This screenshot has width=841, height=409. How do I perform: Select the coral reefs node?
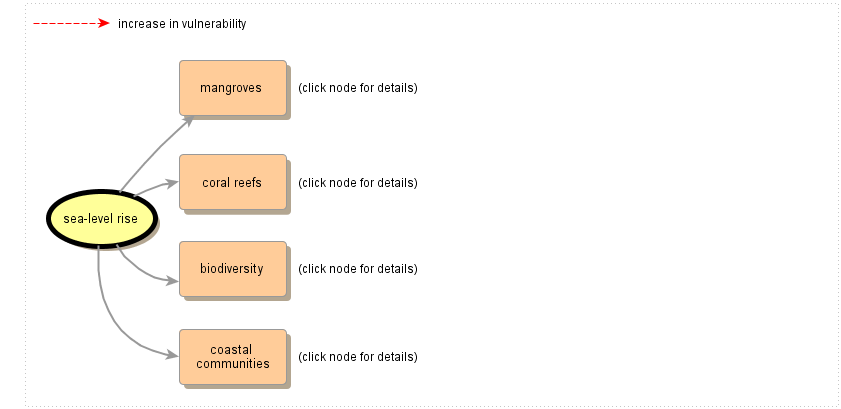pyautogui.click(x=232, y=182)
